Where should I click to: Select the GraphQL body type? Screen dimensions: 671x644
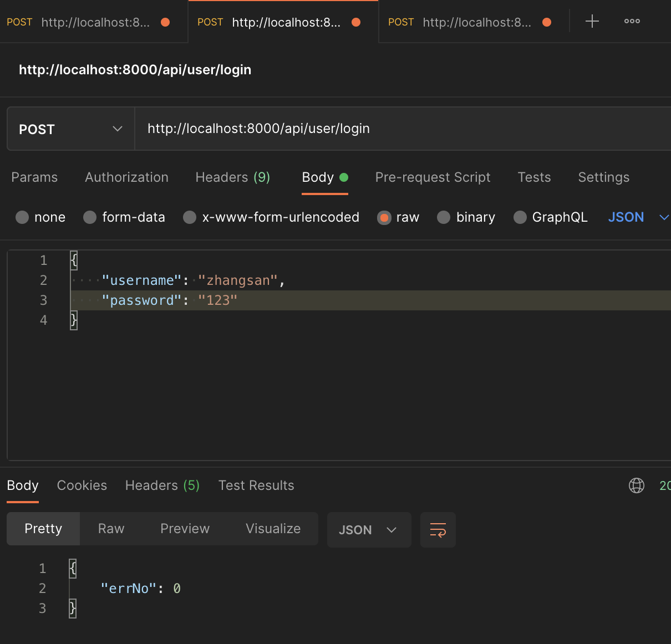(x=520, y=217)
